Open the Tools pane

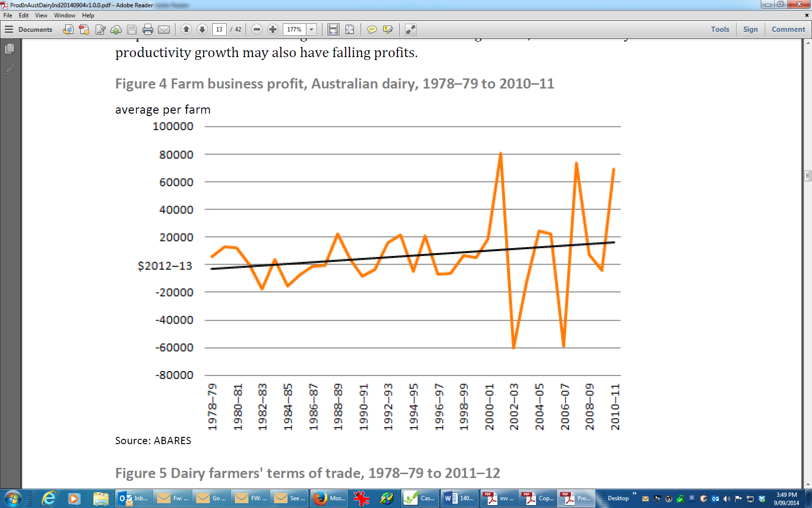click(720, 30)
